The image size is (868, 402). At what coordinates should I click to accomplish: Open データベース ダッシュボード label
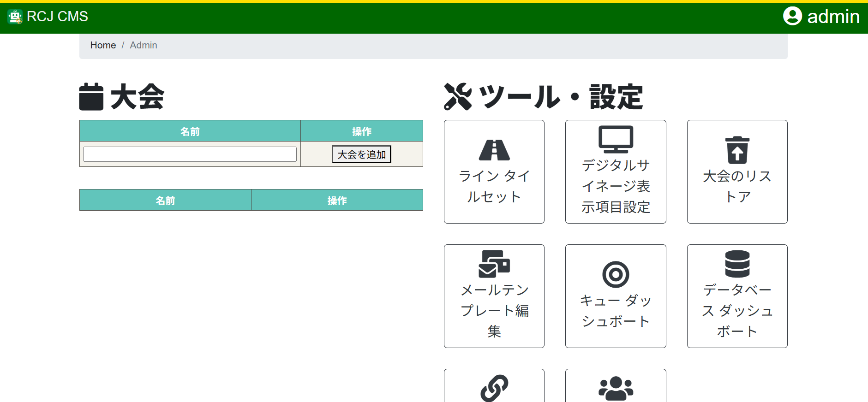[x=737, y=311]
